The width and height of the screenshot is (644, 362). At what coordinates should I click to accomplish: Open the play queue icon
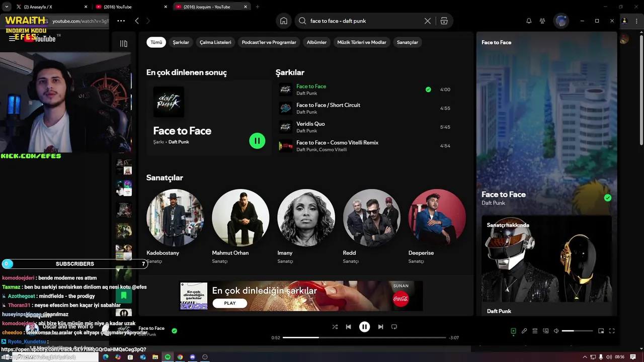click(535, 331)
